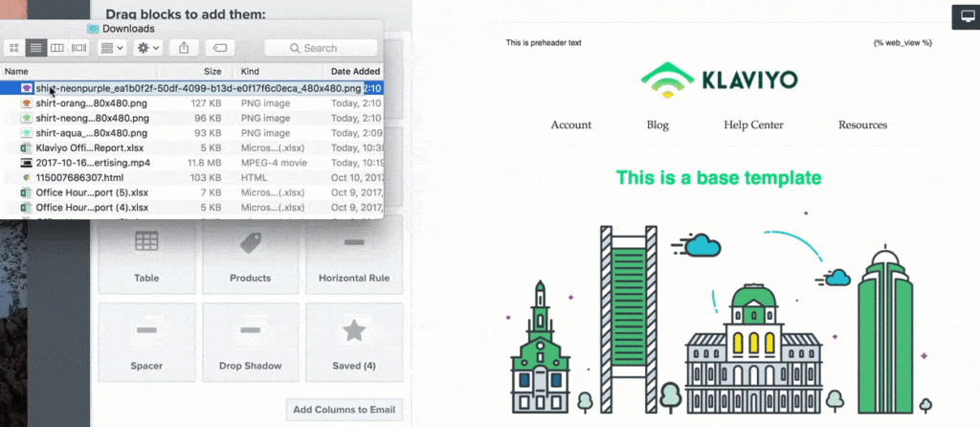Image resolution: width=980 pixels, height=427 pixels.
Task: Open the Finder gear action menu
Action: [148, 48]
